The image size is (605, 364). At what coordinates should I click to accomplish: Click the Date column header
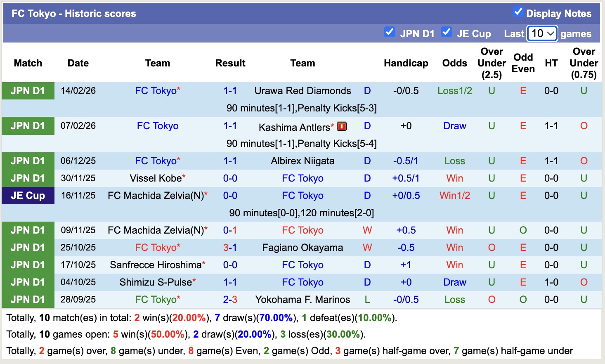click(78, 63)
